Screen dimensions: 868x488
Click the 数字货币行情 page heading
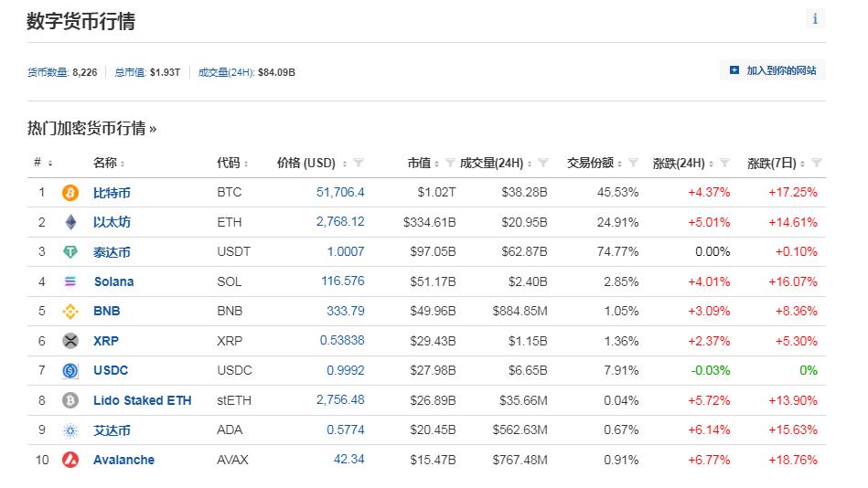tap(80, 21)
